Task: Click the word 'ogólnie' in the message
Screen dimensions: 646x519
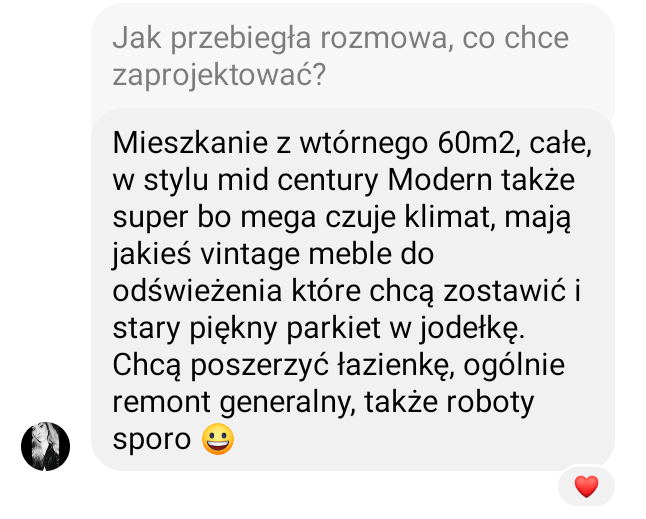Action: (514, 366)
